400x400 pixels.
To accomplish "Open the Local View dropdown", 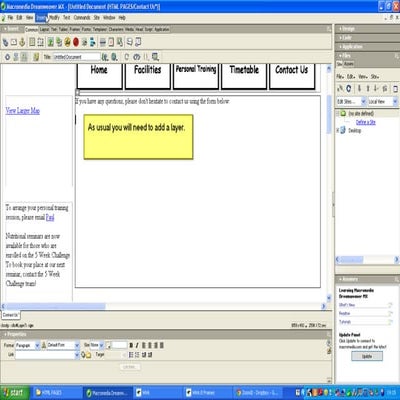I will (395, 101).
